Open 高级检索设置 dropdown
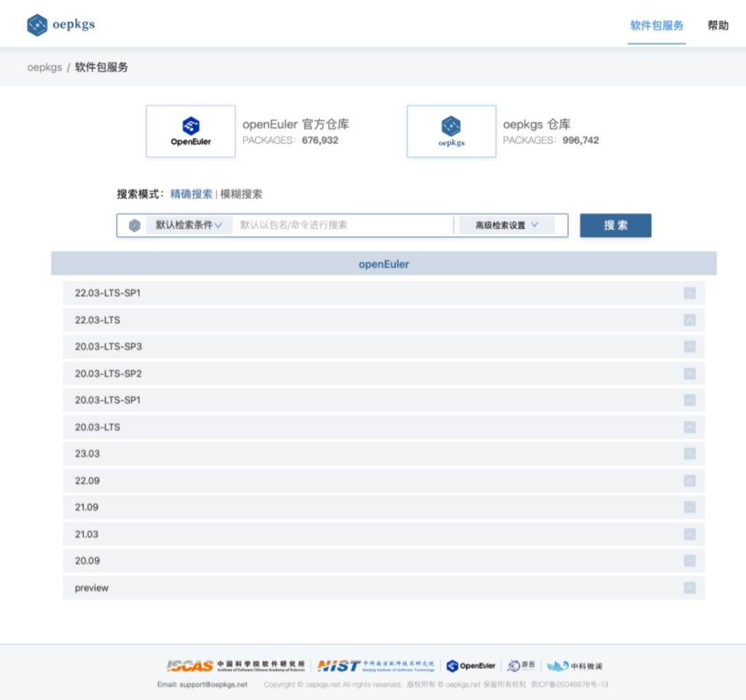The height and width of the screenshot is (700, 746). pyautogui.click(x=507, y=225)
